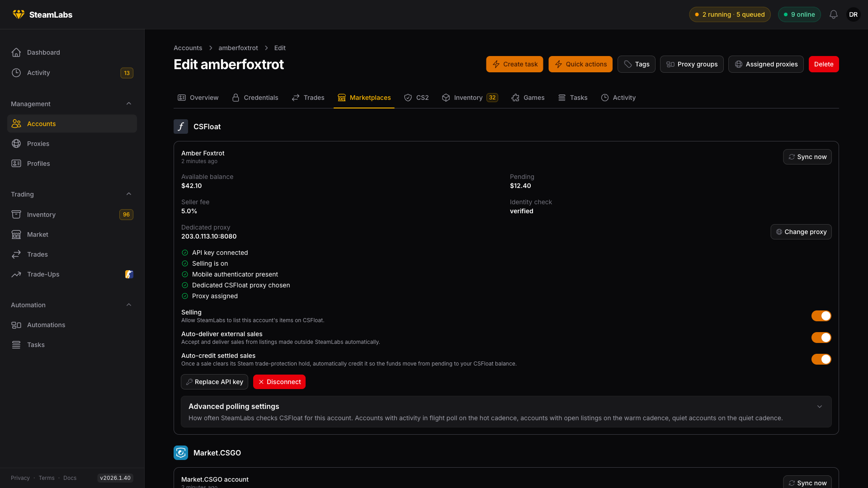The width and height of the screenshot is (868, 488).
Task: Go to Accounts breadcrumb link
Action: 188,48
